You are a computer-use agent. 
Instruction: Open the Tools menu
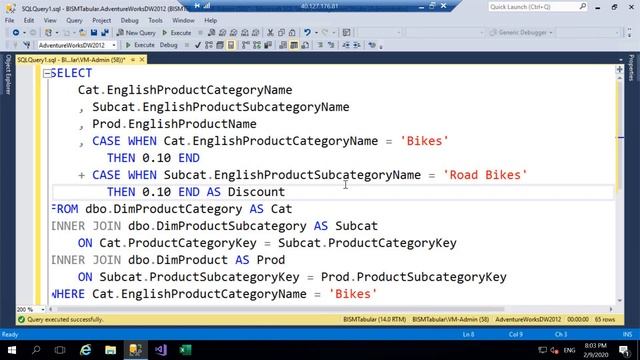(155, 20)
